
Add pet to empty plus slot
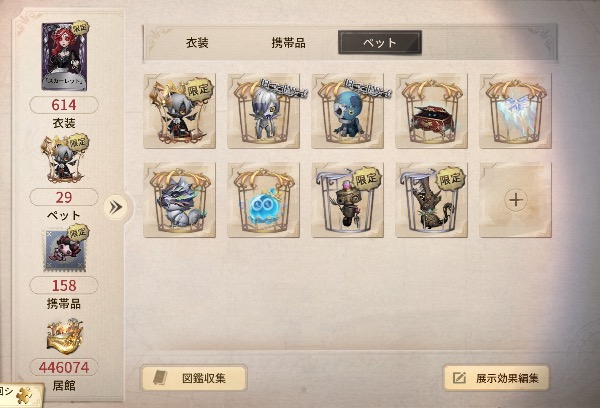(515, 200)
